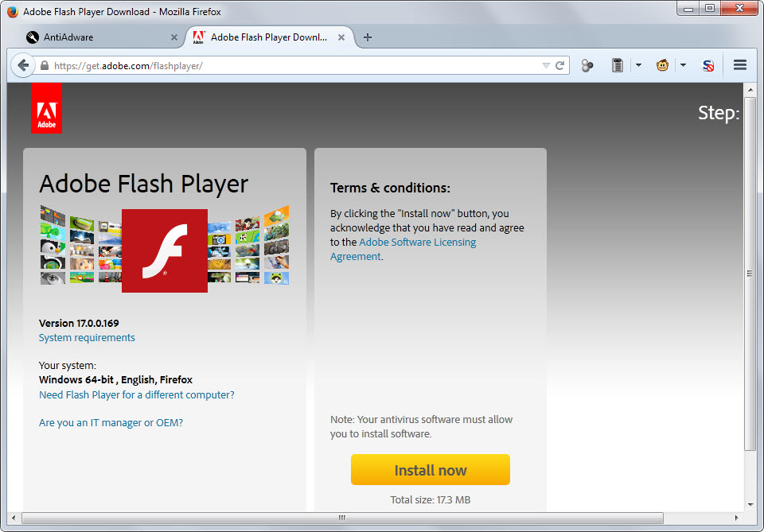Click the Version 17.0.0.169 text
The height and width of the screenshot is (532, 764).
coord(79,323)
